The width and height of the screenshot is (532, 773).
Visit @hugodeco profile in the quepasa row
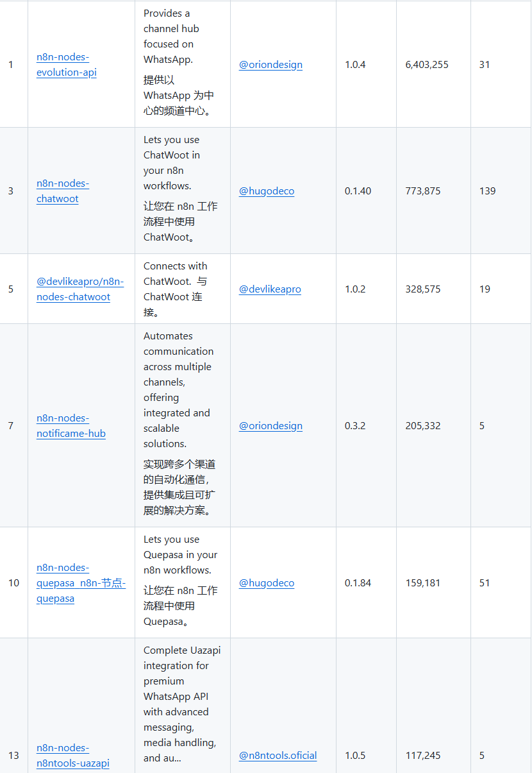click(x=267, y=583)
